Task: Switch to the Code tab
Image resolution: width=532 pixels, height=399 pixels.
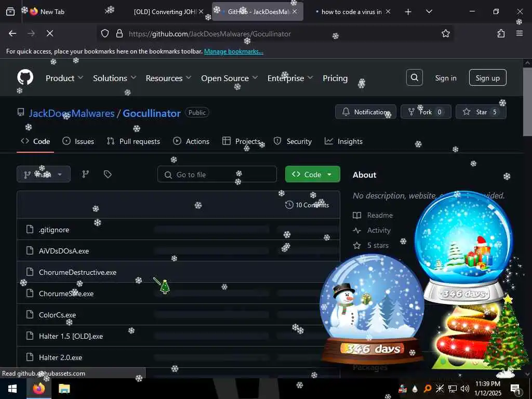Action: pyautogui.click(x=35, y=141)
